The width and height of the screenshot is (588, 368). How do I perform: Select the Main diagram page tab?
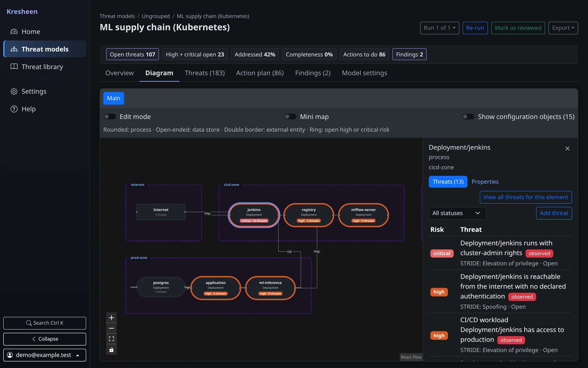(113, 98)
